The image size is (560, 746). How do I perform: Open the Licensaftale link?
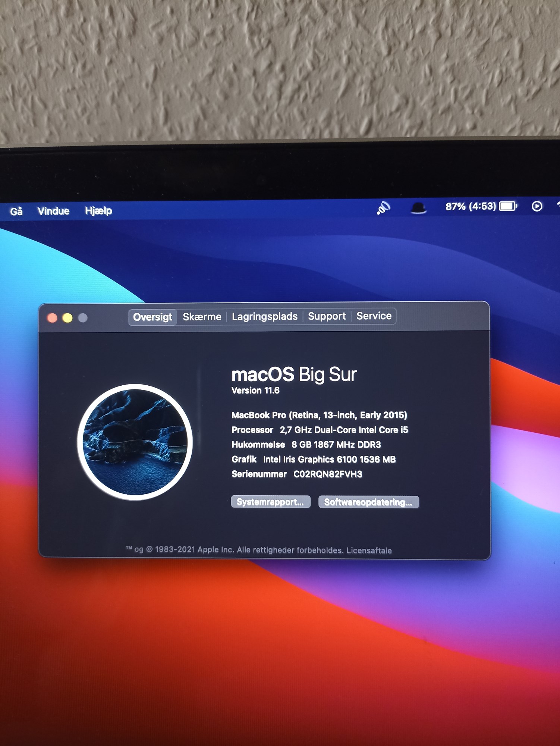coord(369,551)
